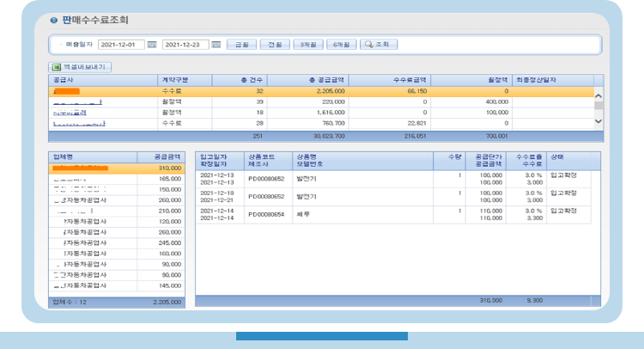Click the date cell 2021-12-18

click(217, 193)
